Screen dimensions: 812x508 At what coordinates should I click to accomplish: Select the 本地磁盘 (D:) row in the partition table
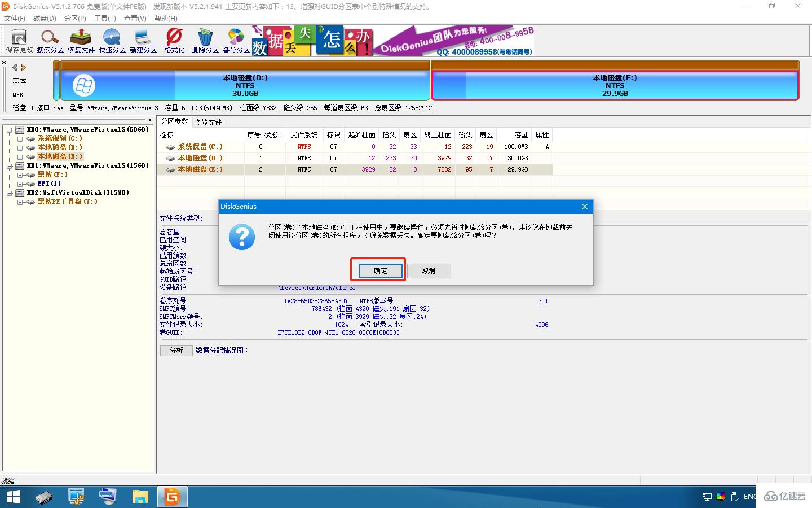click(x=354, y=158)
